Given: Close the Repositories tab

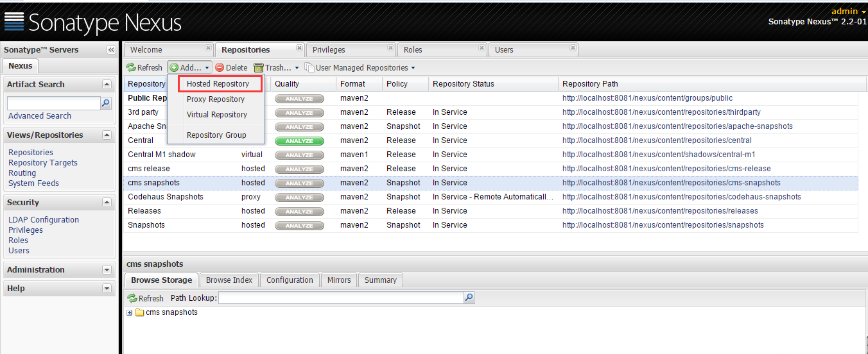Looking at the screenshot, I should tap(299, 47).
